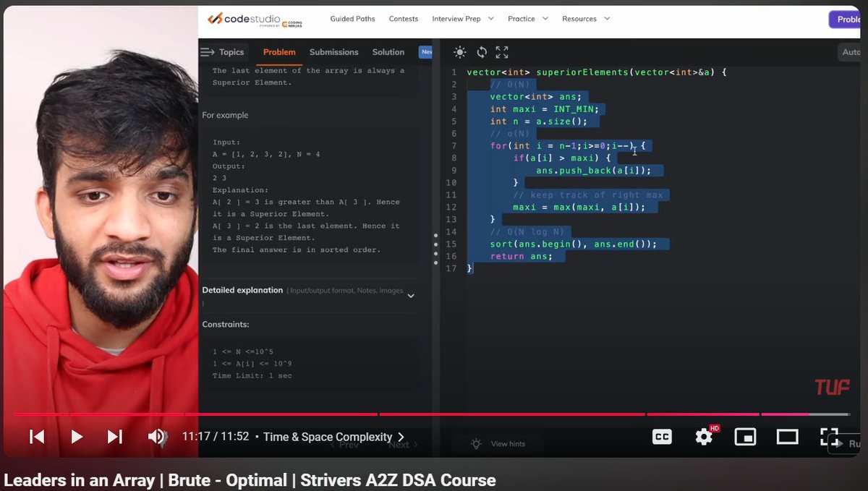The image size is (868, 491).
Task: Toggle the light theme sun icon
Action: [459, 52]
